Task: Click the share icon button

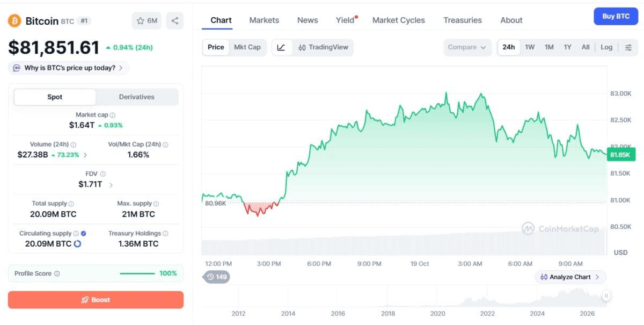Action: click(175, 21)
